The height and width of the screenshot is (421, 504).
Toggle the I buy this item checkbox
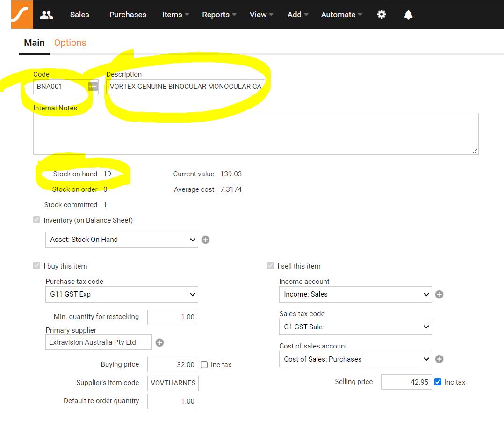tap(36, 266)
